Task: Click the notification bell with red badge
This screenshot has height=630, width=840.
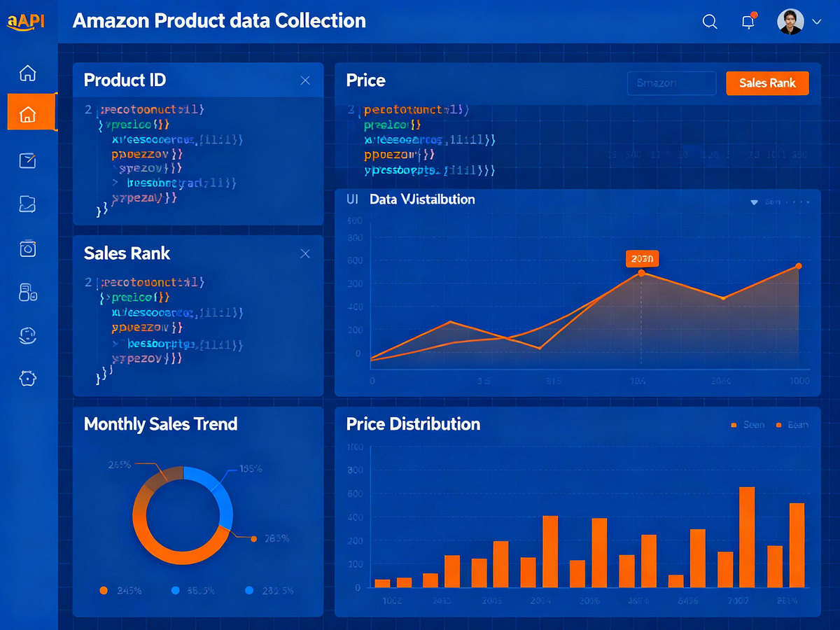Action: pyautogui.click(x=748, y=22)
